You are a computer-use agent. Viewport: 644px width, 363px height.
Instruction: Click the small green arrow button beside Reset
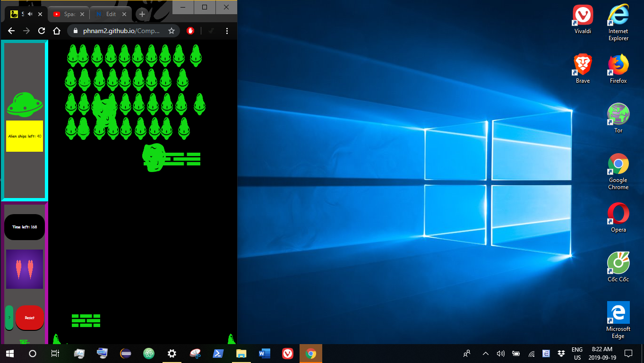pos(9,318)
